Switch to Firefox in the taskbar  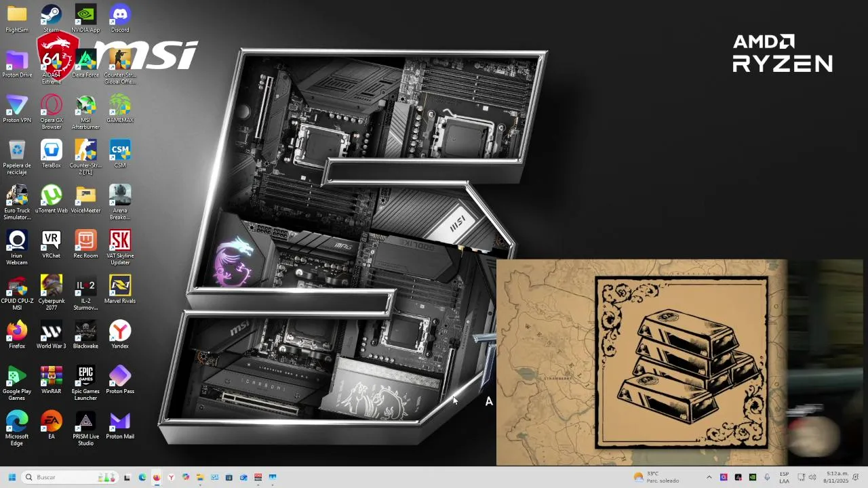(157, 477)
